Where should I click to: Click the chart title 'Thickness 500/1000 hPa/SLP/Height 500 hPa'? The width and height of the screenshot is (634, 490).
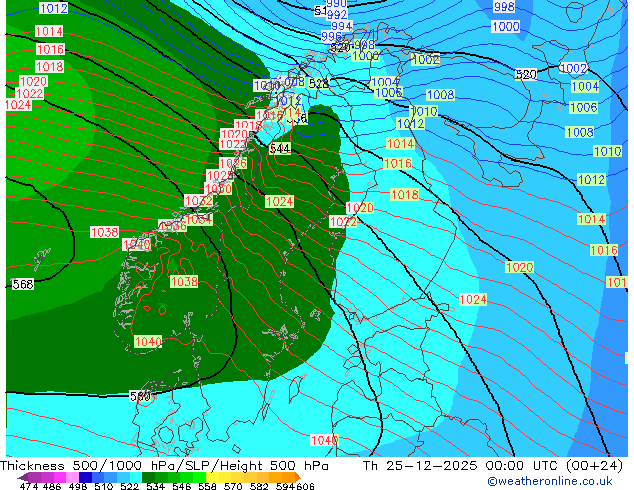tap(164, 466)
